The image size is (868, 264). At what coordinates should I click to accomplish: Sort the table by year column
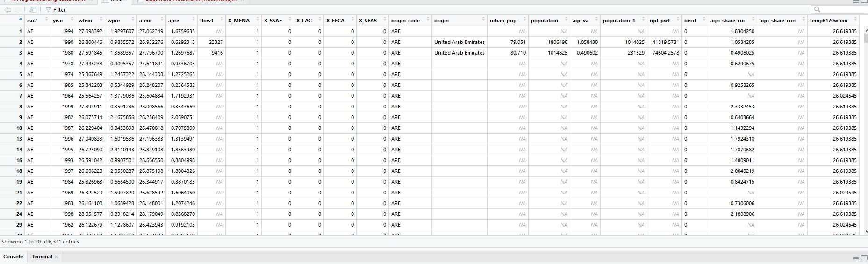[58, 21]
